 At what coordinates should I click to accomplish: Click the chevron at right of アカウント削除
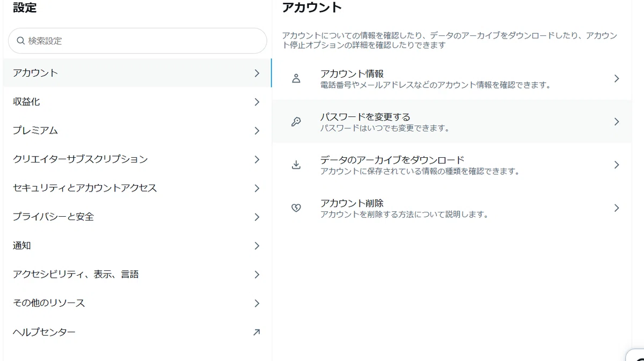[617, 208]
